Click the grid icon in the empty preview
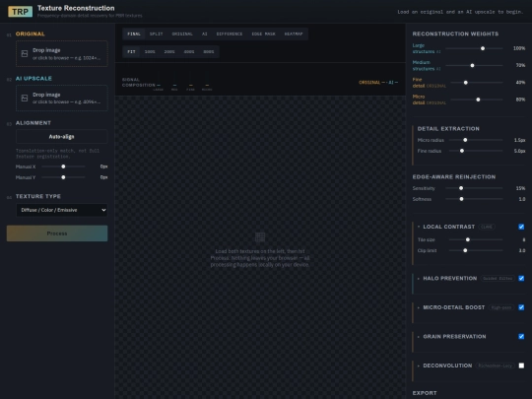Screen dimensions: 532x399 point(260,236)
